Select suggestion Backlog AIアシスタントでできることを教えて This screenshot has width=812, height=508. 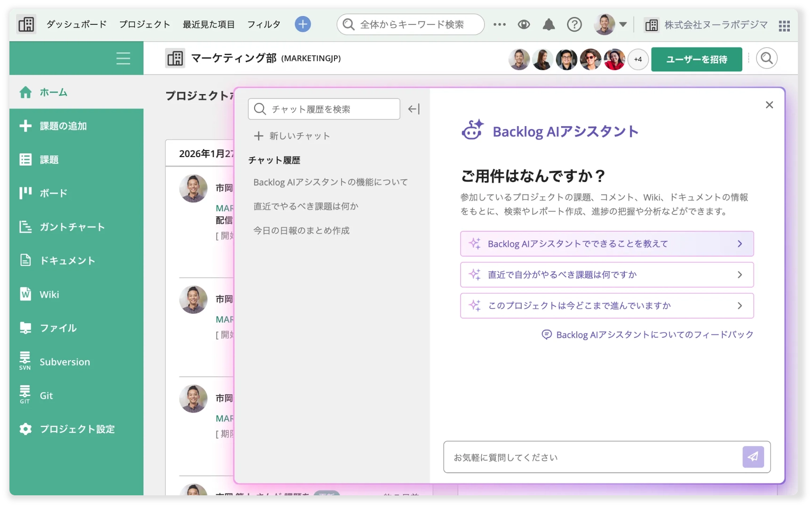coord(607,244)
